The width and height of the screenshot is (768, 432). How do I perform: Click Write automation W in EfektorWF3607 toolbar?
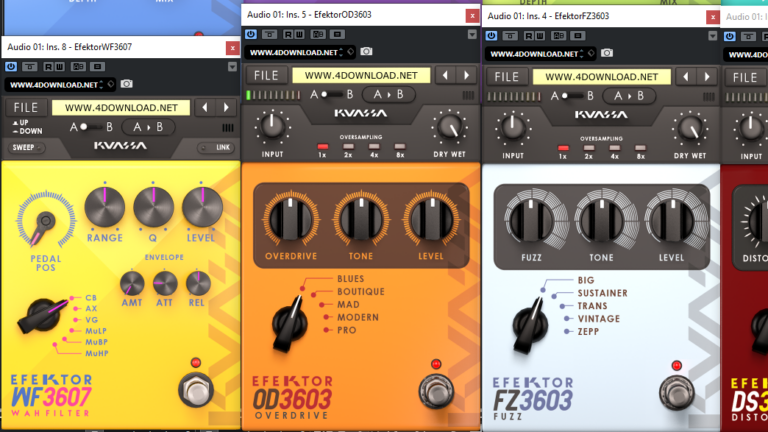click(x=59, y=67)
